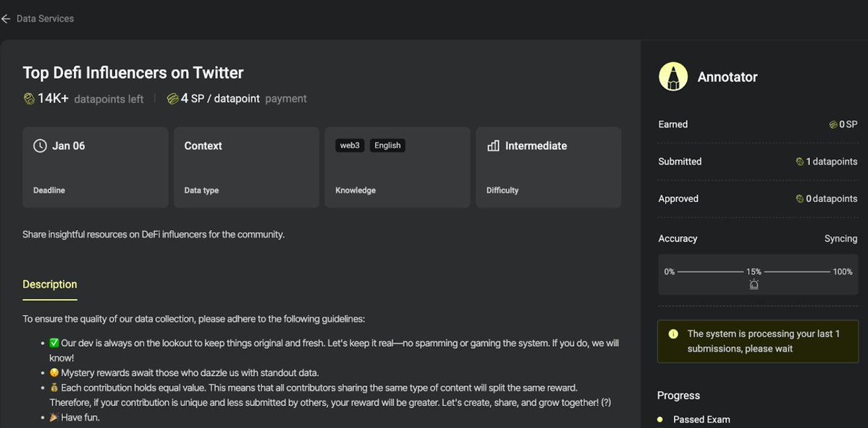Image resolution: width=868 pixels, height=428 pixels.
Task: Open the Description tab
Action: [49, 285]
